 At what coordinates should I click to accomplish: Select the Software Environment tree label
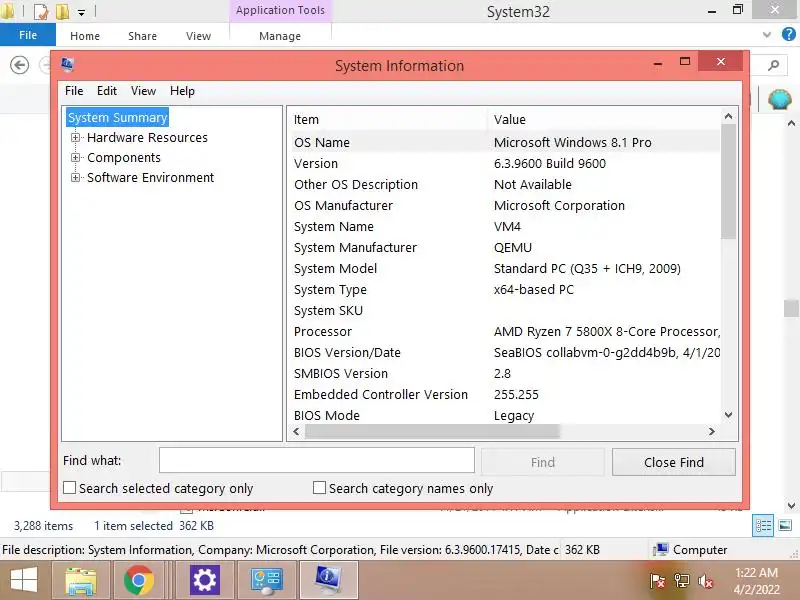(151, 177)
